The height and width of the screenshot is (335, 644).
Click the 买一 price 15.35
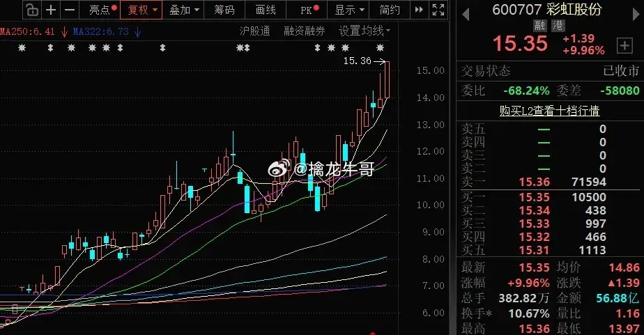pos(534,197)
